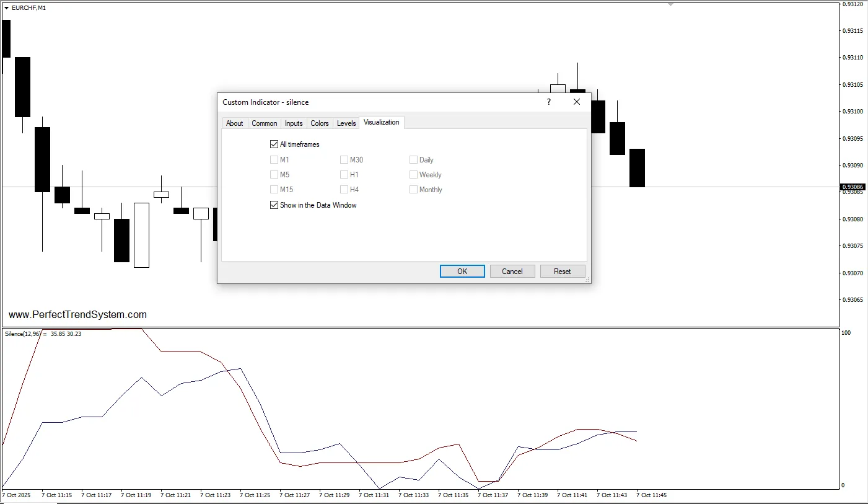Select the Weekly timeframe checkbox
This screenshot has width=868, height=504.
pos(414,175)
